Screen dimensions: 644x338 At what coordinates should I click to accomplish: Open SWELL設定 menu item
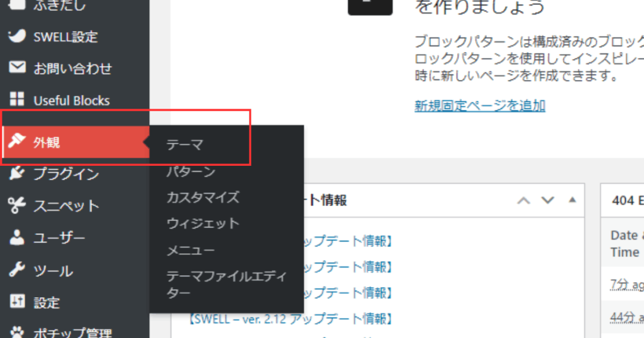pyautogui.click(x=75, y=37)
